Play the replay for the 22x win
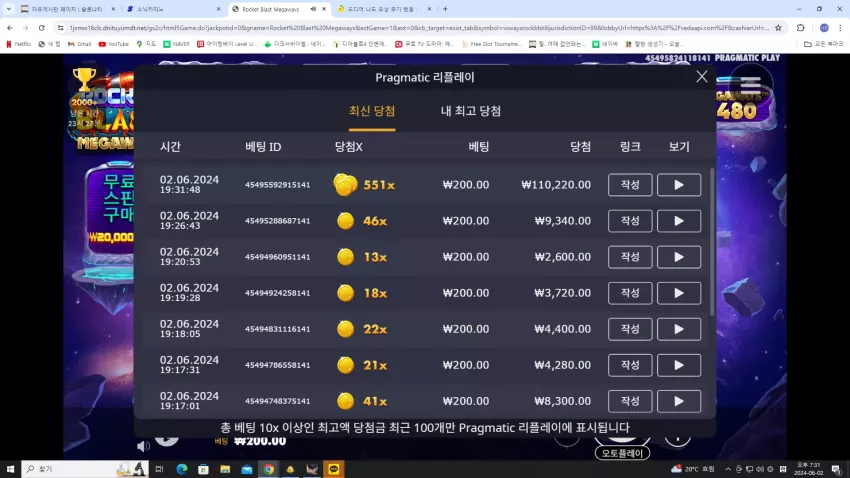 point(679,329)
